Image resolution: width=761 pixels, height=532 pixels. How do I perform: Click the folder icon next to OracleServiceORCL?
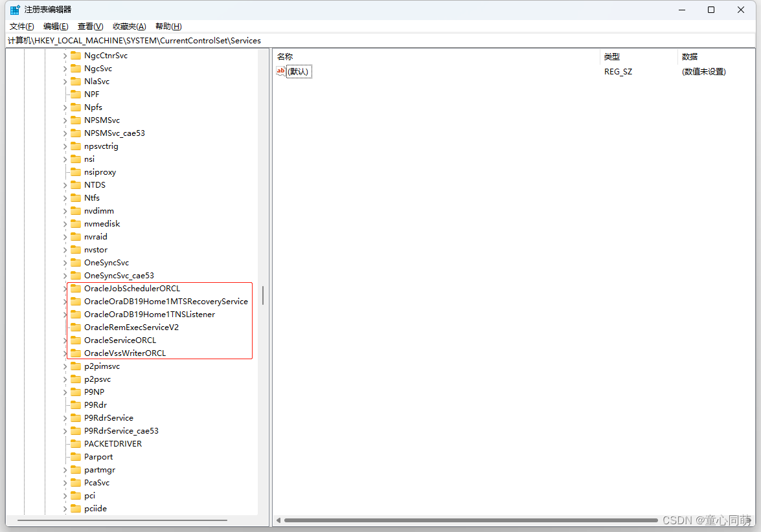(76, 340)
